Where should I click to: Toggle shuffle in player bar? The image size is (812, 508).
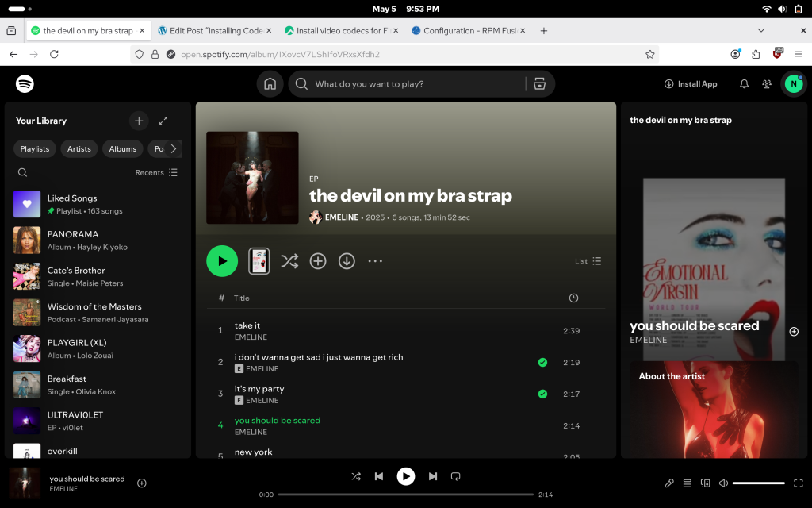[356, 476]
